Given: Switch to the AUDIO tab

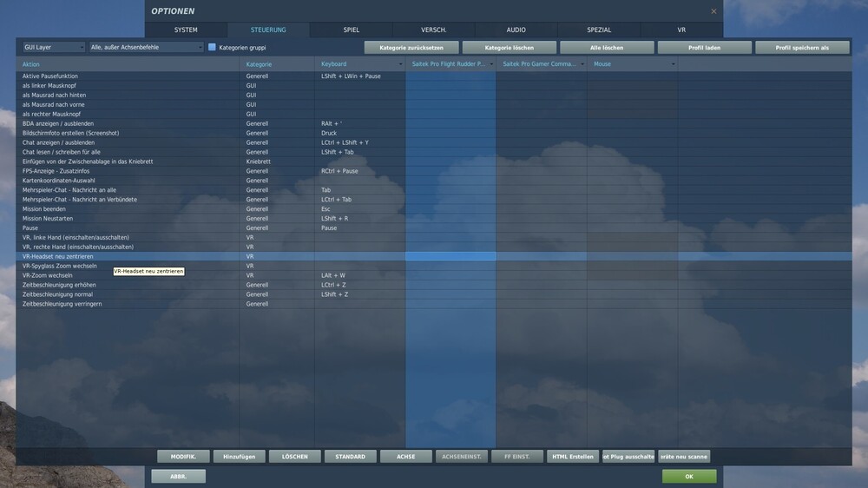Looking at the screenshot, I should coord(516,30).
